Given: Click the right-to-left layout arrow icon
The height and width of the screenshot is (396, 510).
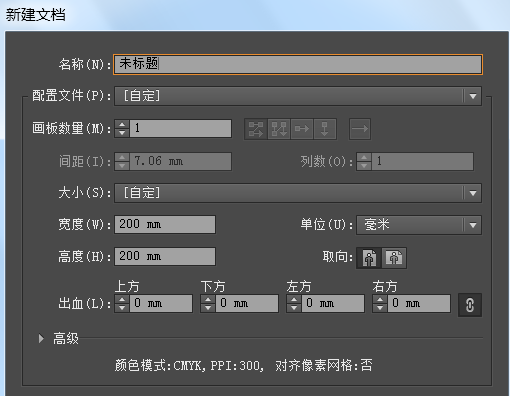Looking at the screenshot, I should tap(360, 129).
